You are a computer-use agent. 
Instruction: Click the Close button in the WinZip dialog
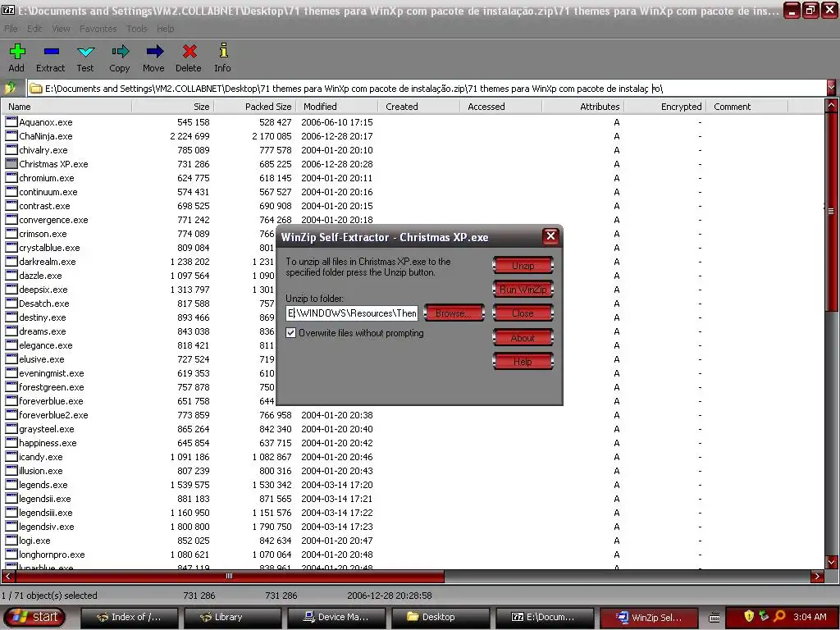(x=523, y=313)
